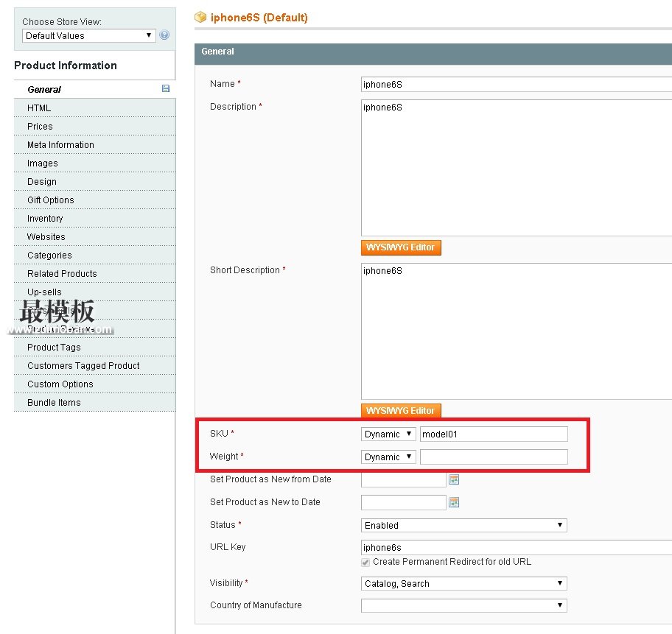
Task: Open the Weight Dynamic dropdown
Action: click(388, 457)
